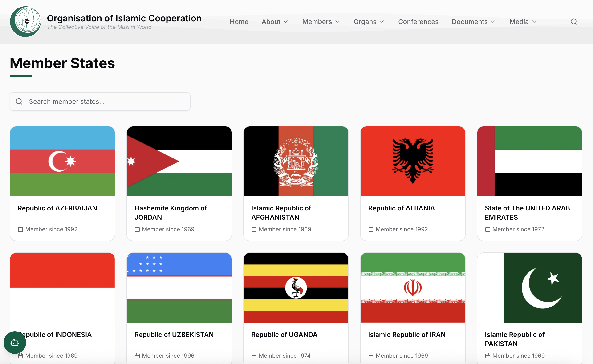The height and width of the screenshot is (364, 593).
Task: Expand the Documents dropdown chevron
Action: pyautogui.click(x=493, y=22)
